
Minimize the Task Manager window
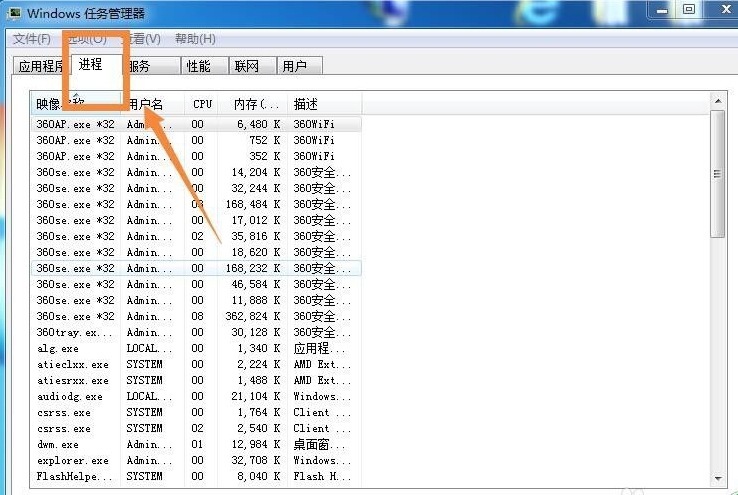pyautogui.click(x=661, y=10)
